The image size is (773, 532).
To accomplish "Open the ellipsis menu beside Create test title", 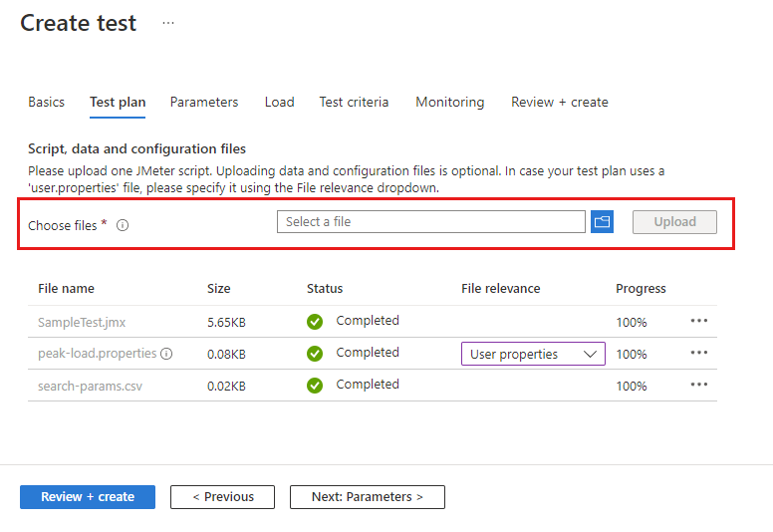I will click(168, 23).
